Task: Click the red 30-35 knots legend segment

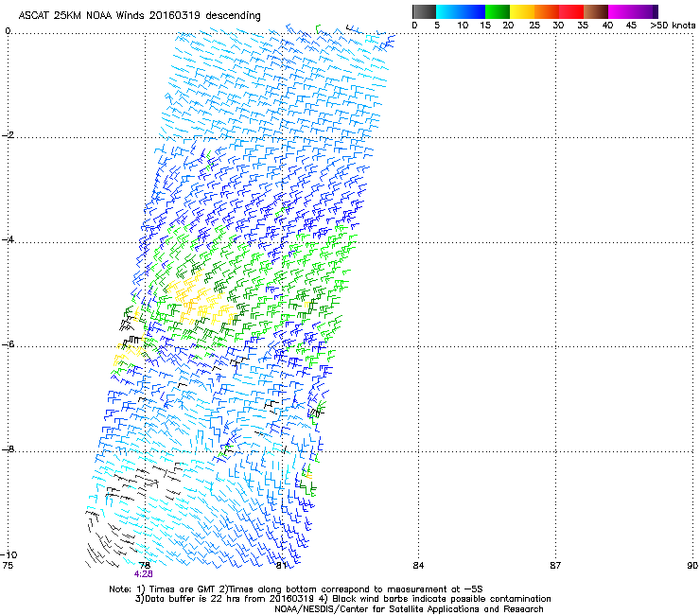Action: click(571, 11)
